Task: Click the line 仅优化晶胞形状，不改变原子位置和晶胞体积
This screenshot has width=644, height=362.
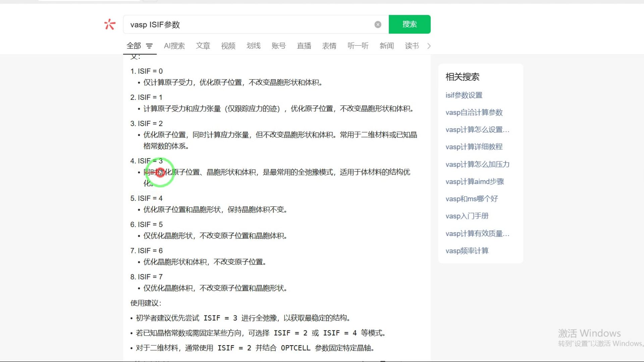Action: pyautogui.click(x=215, y=236)
